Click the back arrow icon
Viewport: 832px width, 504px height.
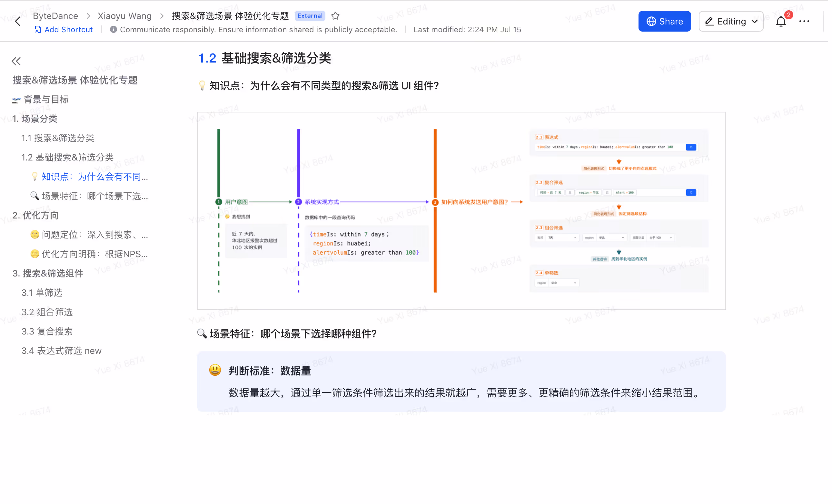(18, 22)
